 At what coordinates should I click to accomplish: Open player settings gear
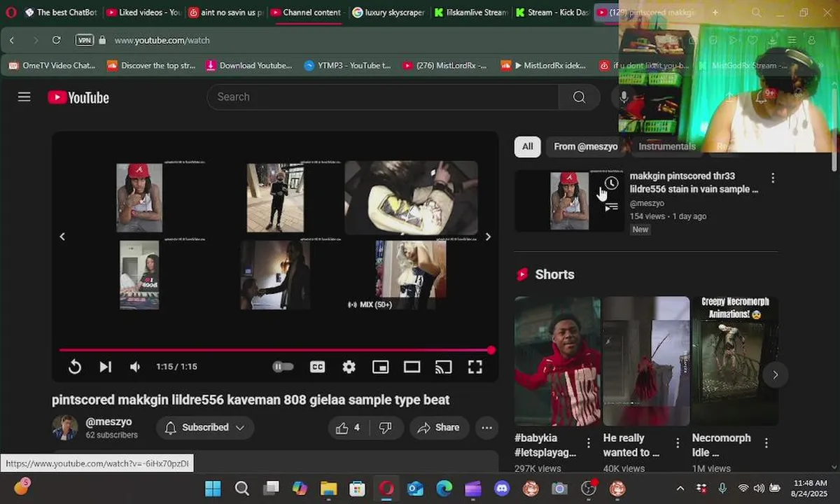coord(349,367)
